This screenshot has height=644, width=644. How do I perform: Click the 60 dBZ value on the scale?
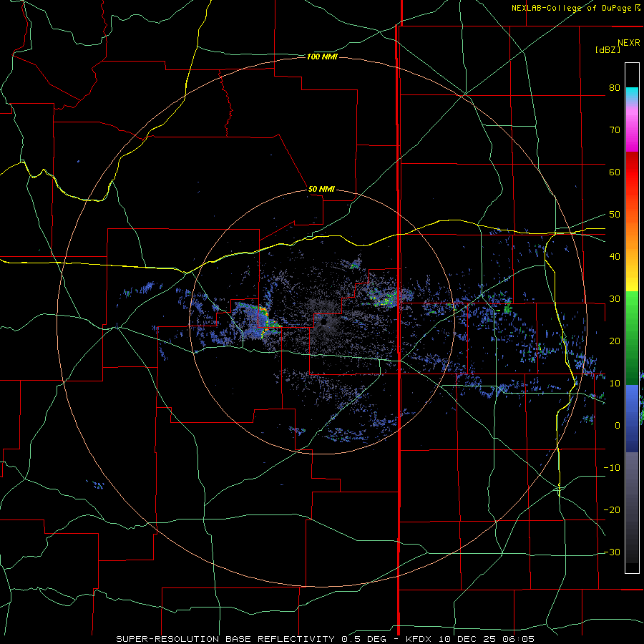615,172
